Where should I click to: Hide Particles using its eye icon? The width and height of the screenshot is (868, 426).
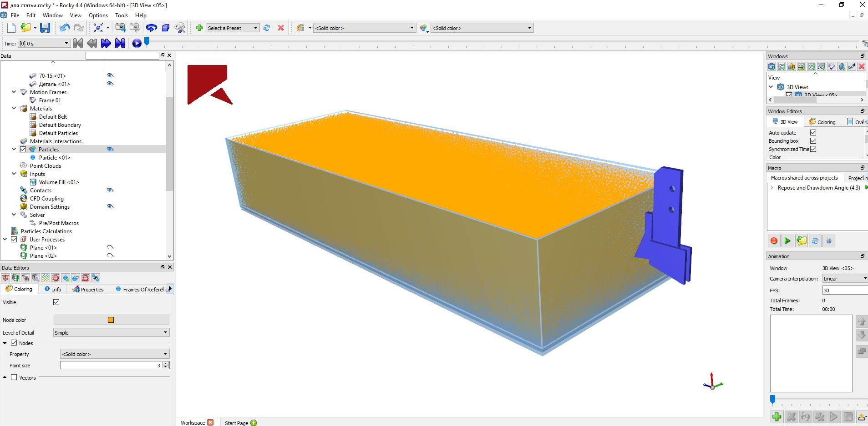(x=110, y=149)
